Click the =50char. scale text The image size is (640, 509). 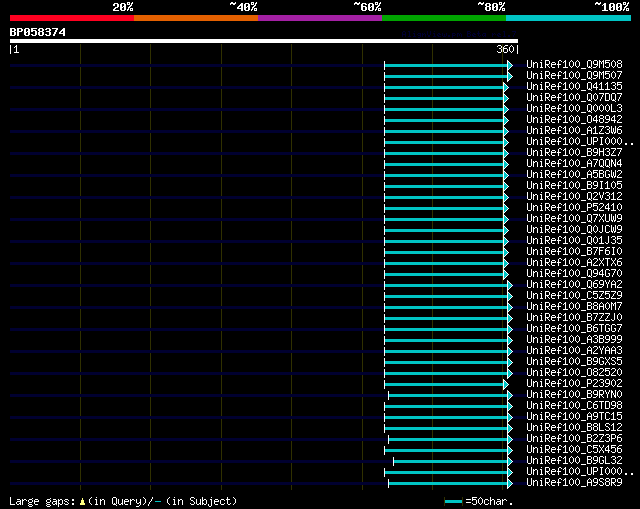click(489, 502)
